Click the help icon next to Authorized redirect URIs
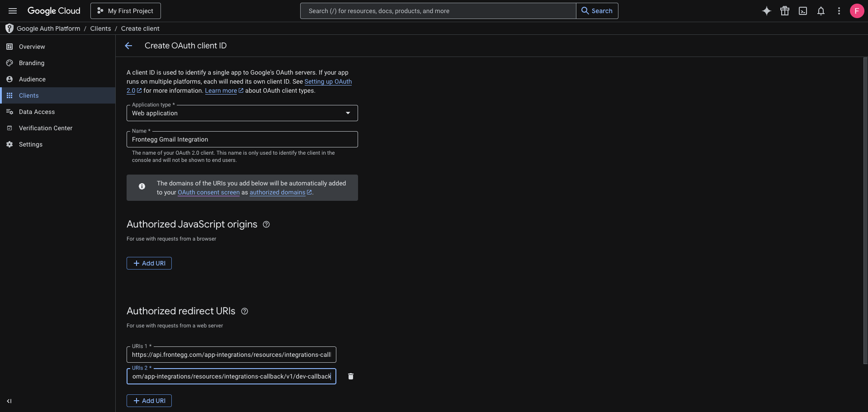 click(245, 311)
